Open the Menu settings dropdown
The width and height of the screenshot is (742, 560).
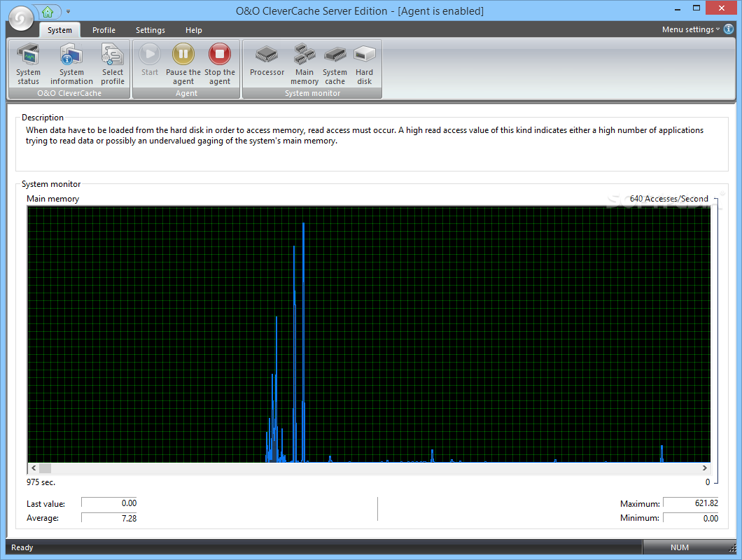[691, 29]
